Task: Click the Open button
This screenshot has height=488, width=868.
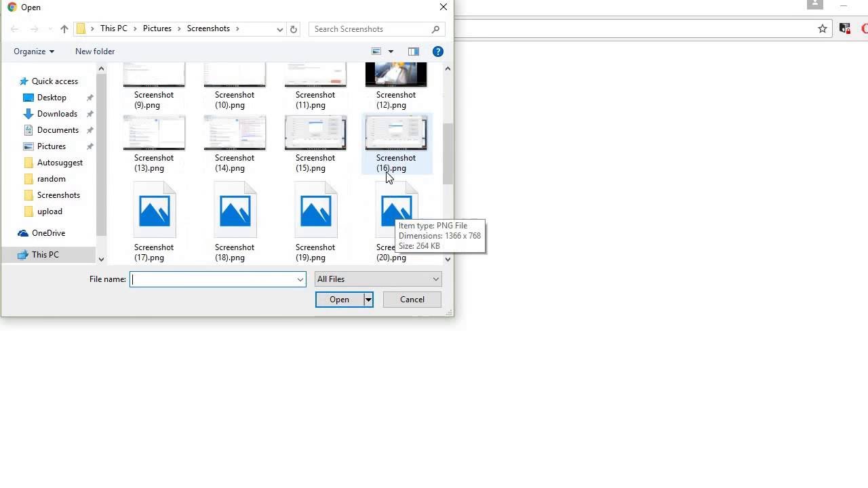Action: pyautogui.click(x=340, y=300)
